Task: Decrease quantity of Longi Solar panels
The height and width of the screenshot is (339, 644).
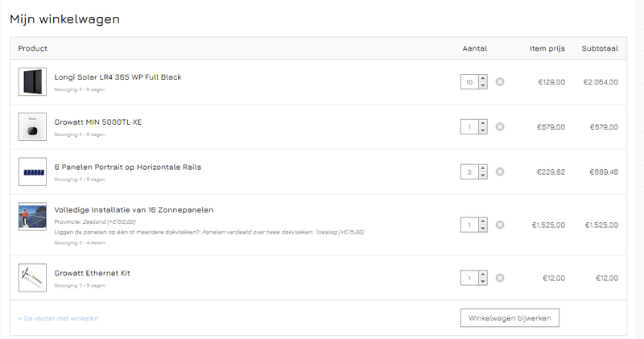Action: [x=482, y=85]
